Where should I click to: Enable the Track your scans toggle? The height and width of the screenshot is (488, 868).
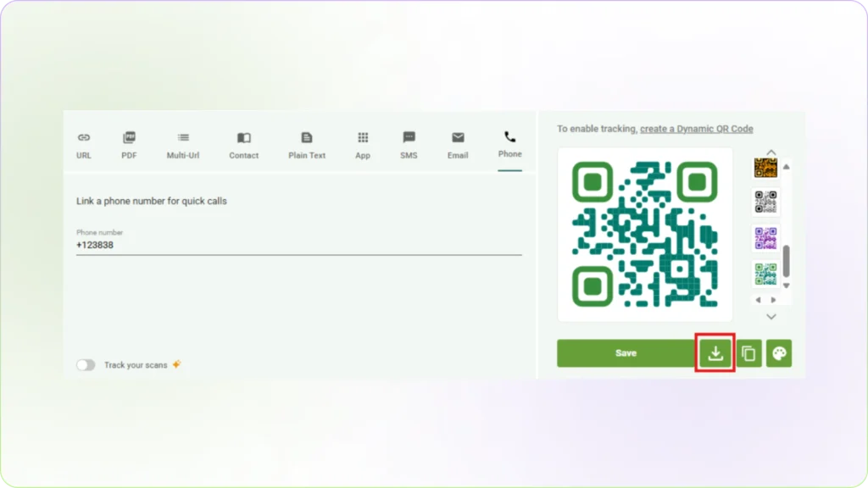tap(86, 364)
